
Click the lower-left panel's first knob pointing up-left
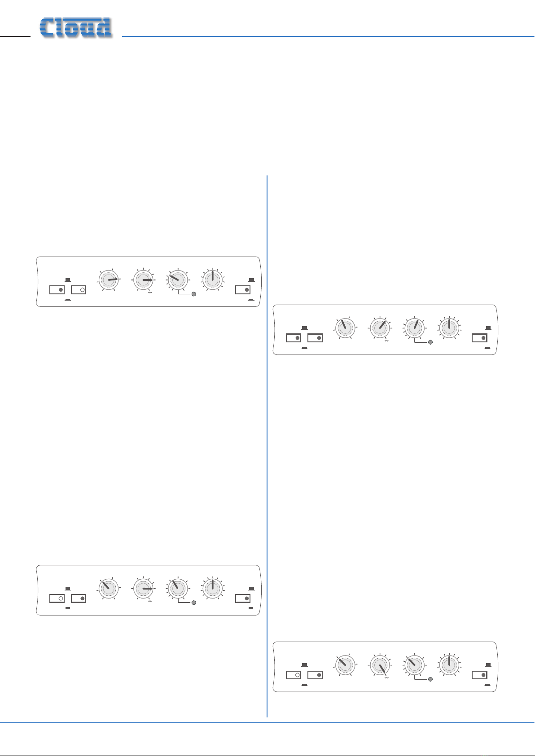pyautogui.click(x=108, y=588)
